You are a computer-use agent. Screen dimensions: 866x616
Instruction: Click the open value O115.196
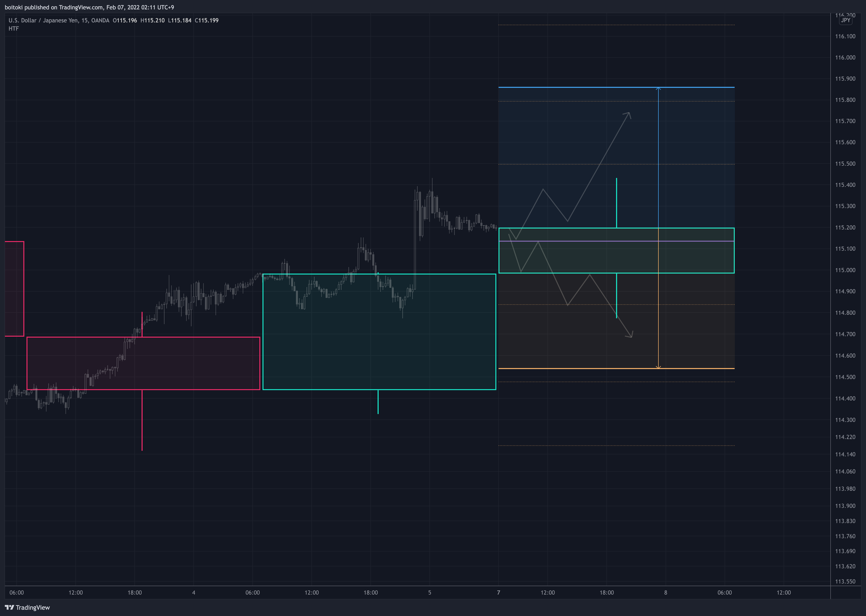pos(125,20)
